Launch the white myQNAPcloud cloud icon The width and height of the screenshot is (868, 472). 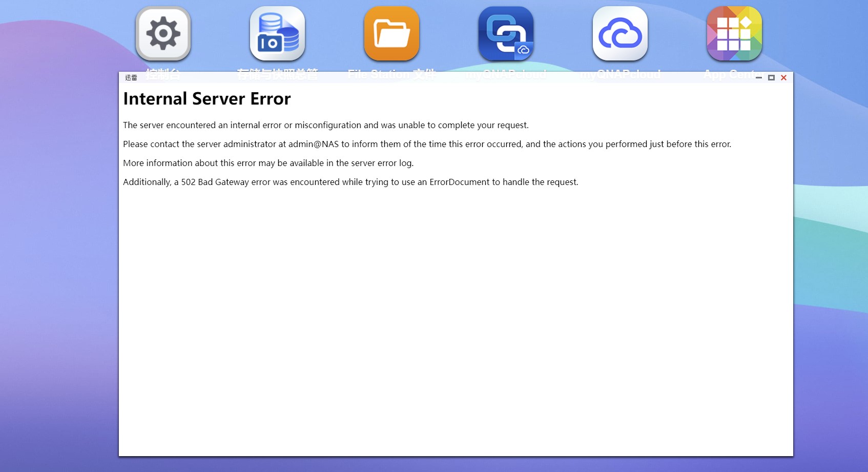point(620,34)
